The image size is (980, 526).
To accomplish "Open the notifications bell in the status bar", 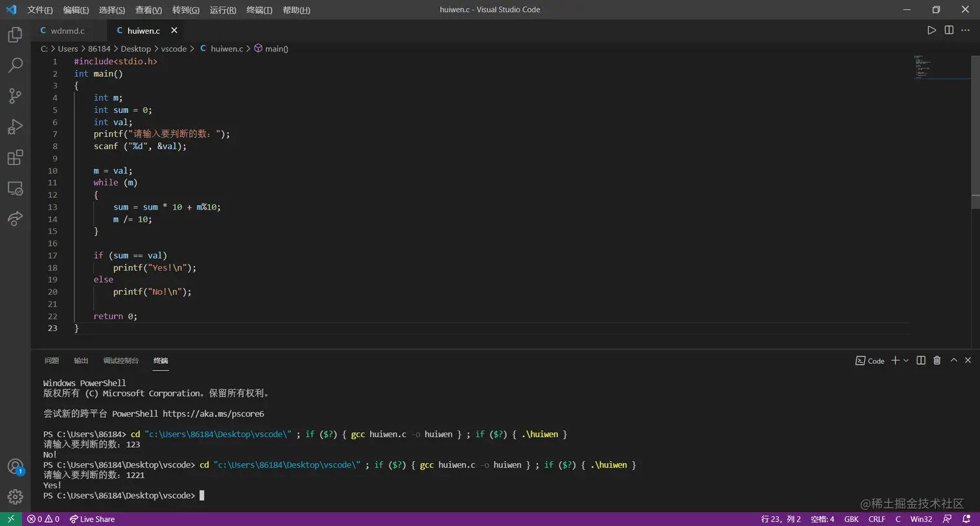I will click(x=966, y=519).
